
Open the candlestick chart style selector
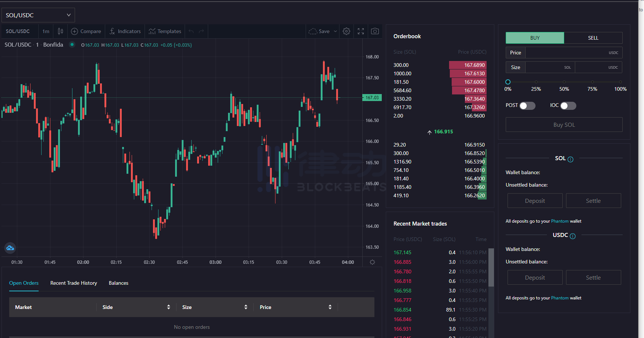pos(60,31)
